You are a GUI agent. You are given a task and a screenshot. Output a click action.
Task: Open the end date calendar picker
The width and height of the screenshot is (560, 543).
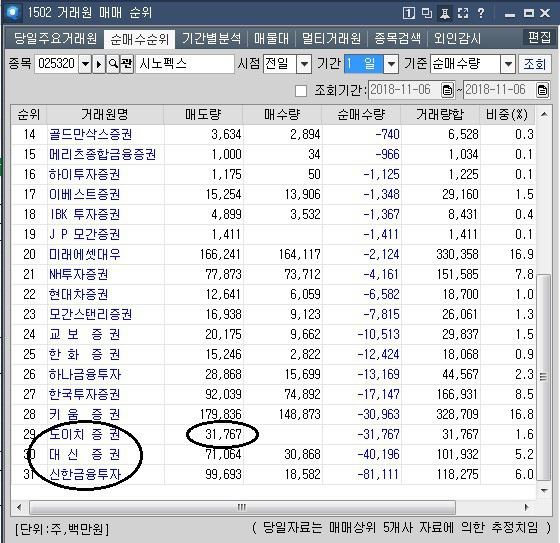coord(542,90)
